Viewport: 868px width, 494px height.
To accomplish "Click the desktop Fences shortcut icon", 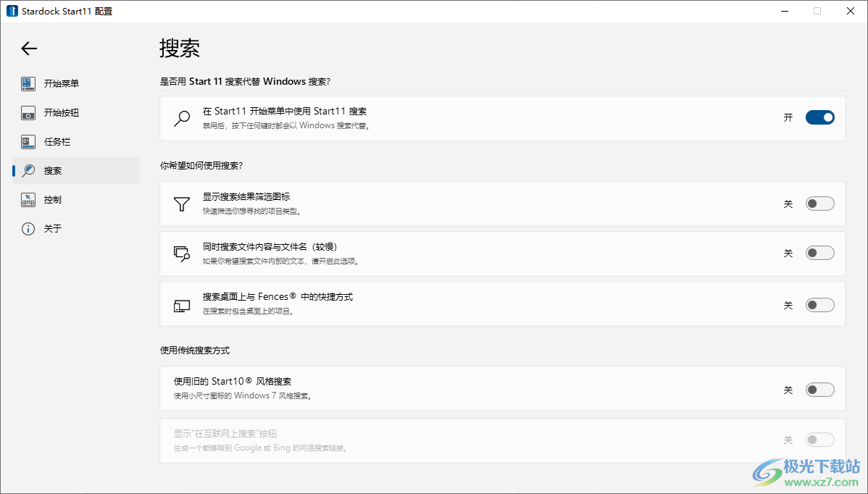I will pos(182,306).
